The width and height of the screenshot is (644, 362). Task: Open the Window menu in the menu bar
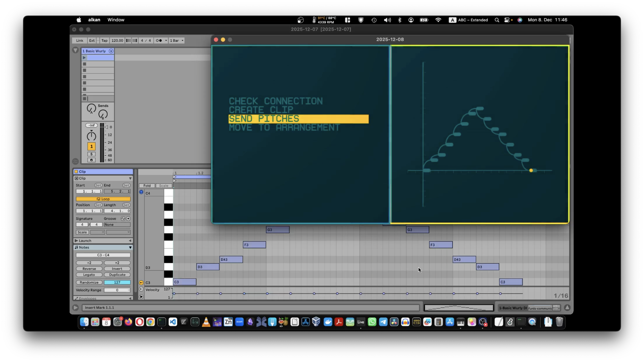116,20
